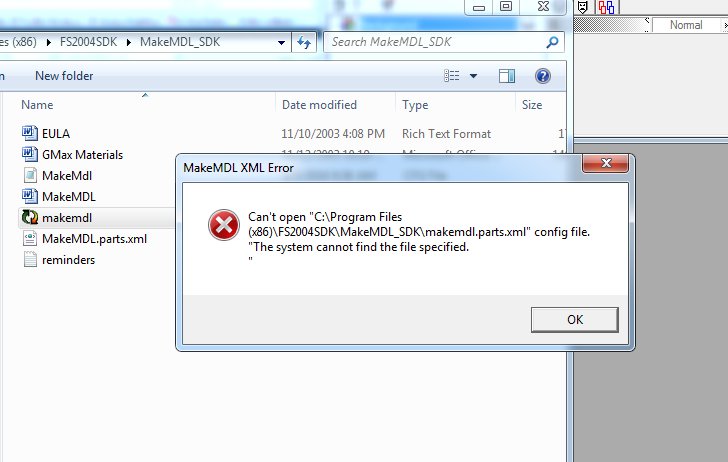This screenshot has height=462, width=728.
Task: Click the change view icon
Action: (x=451, y=76)
